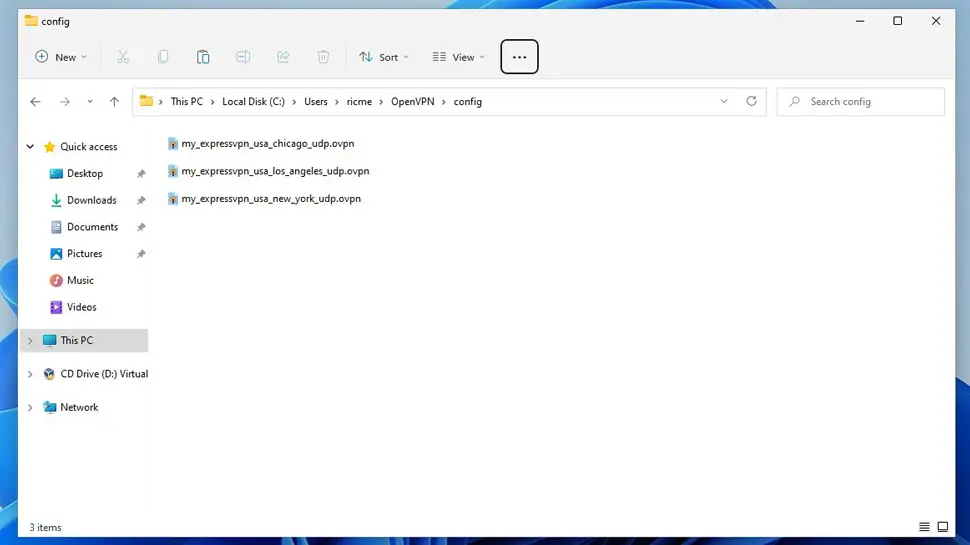The height and width of the screenshot is (545, 970).
Task: Minimize the config window
Action: pos(860,21)
